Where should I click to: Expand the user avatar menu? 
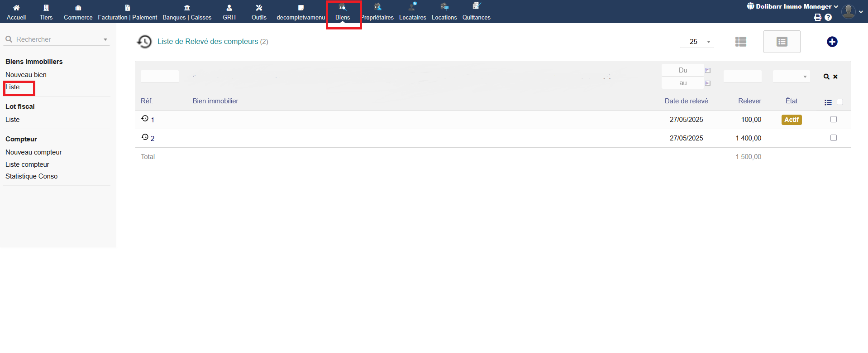pyautogui.click(x=851, y=12)
